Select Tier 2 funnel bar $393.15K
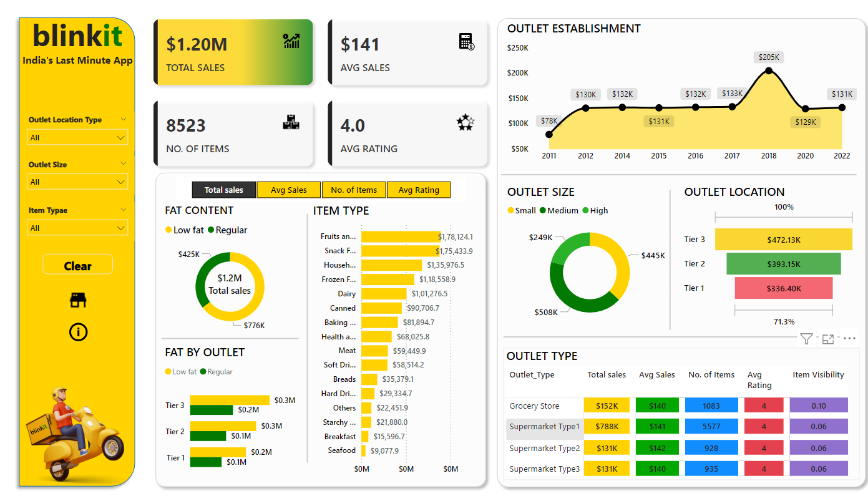868x496 pixels. pos(784,264)
